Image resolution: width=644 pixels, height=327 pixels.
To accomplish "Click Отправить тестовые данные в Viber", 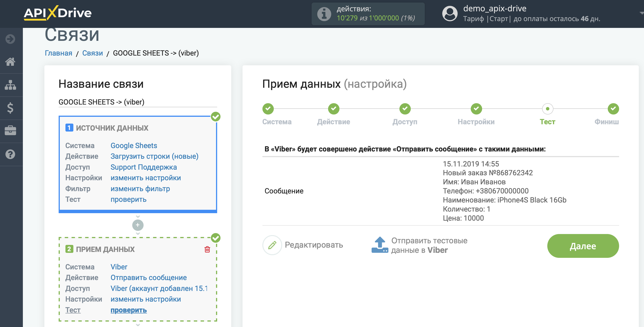I will (x=429, y=245).
